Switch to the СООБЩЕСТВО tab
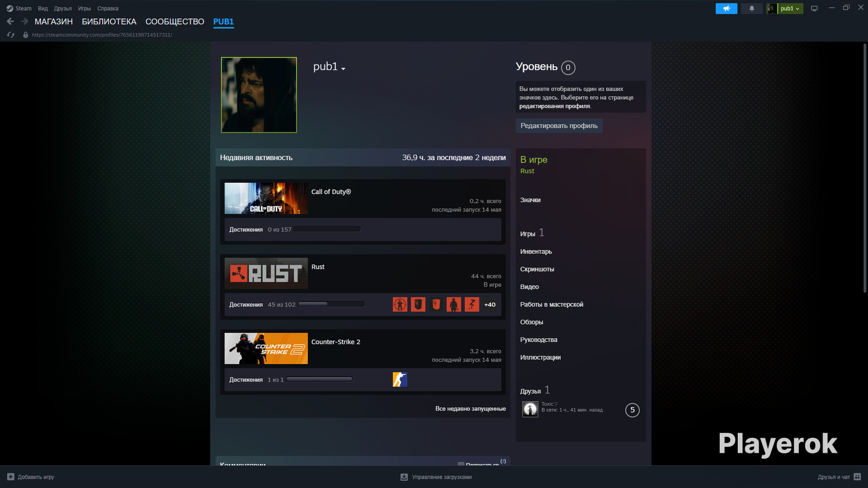868x488 pixels. coord(175,21)
